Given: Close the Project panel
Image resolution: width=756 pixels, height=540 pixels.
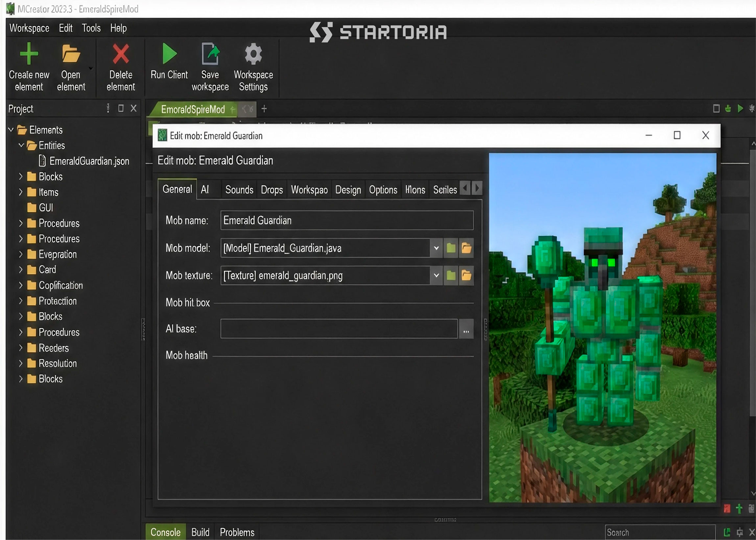Looking at the screenshot, I should pos(133,109).
